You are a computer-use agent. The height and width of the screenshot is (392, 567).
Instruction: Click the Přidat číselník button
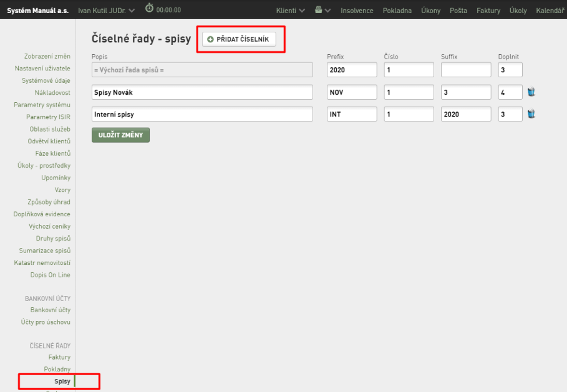pyautogui.click(x=239, y=39)
